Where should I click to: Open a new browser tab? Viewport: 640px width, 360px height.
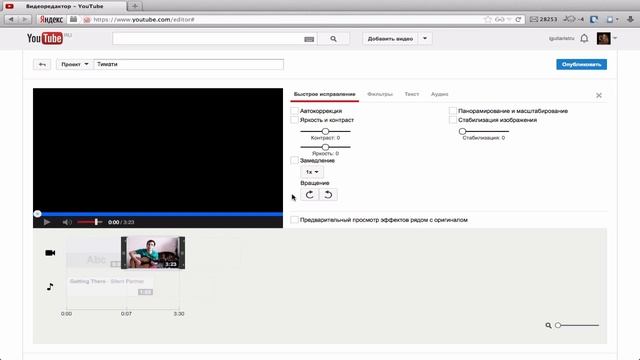pos(135,6)
